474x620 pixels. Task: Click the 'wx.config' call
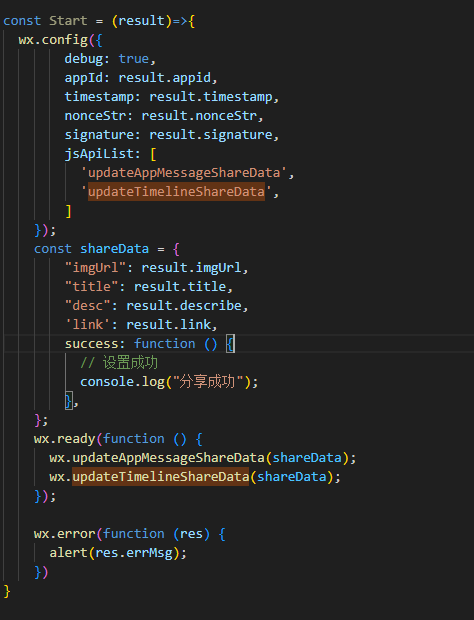pyautogui.click(x=53, y=40)
